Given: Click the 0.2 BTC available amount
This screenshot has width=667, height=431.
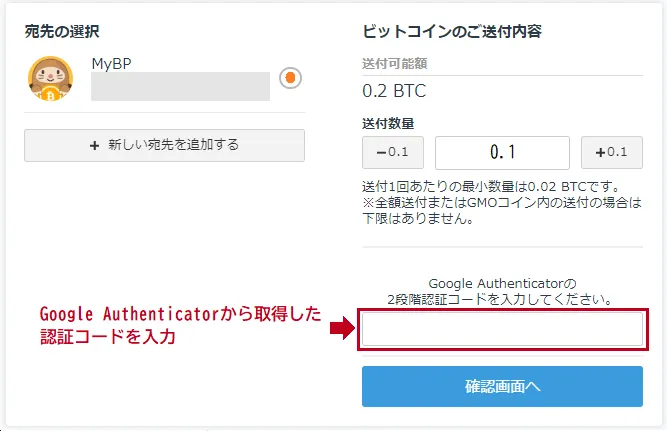Looking at the screenshot, I should (394, 91).
